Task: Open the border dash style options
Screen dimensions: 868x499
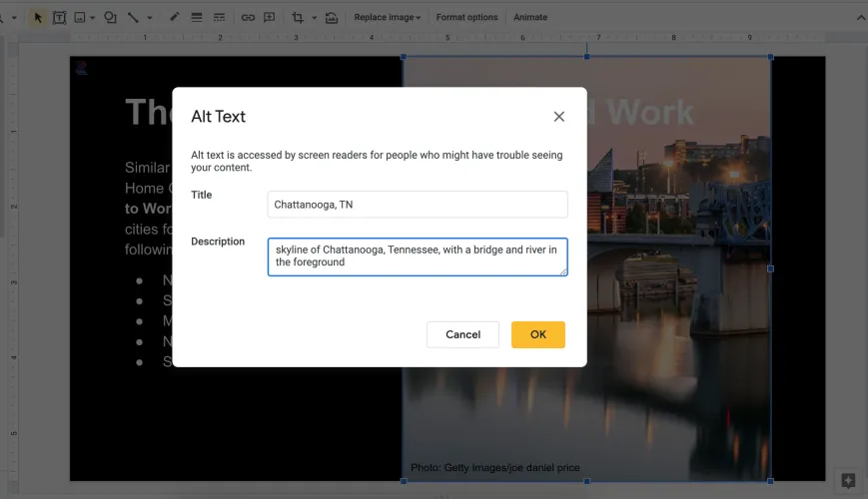Action: point(219,17)
